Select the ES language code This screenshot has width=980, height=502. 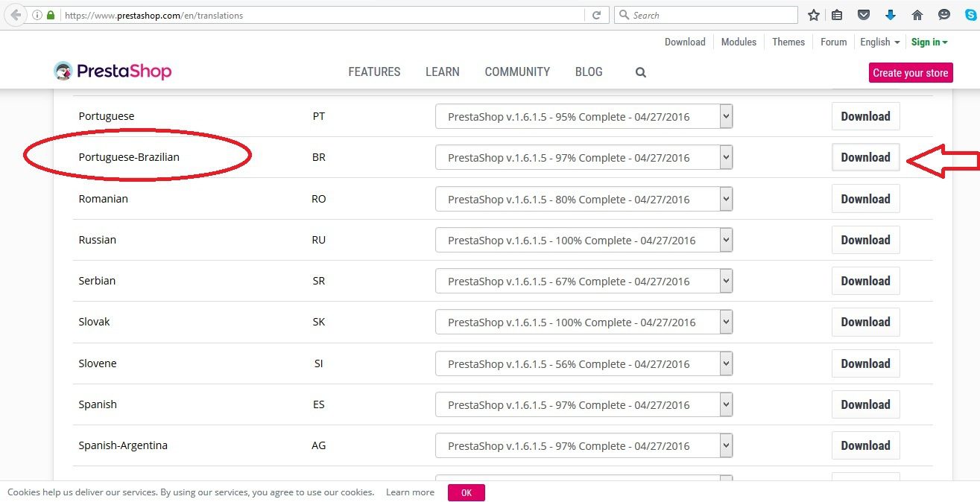(319, 404)
